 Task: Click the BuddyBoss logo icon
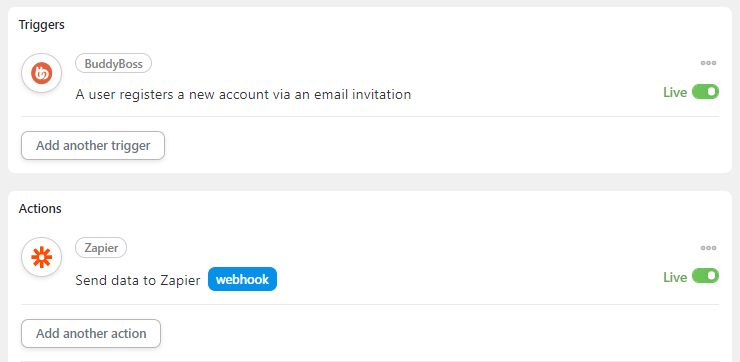(42, 73)
